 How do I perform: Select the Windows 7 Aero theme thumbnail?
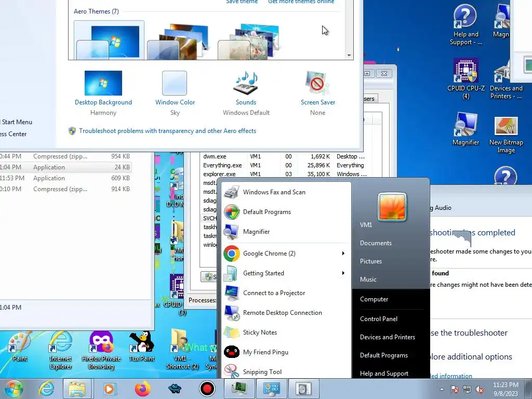click(109, 41)
